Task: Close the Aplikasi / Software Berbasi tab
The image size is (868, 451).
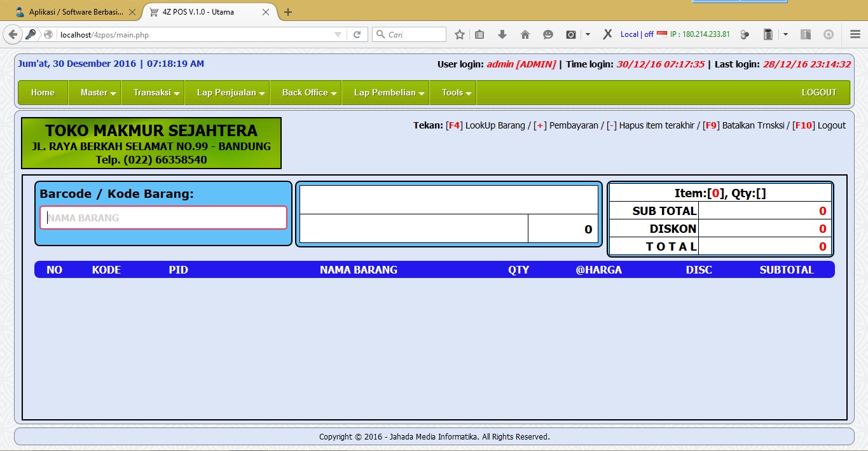Action: (132, 12)
